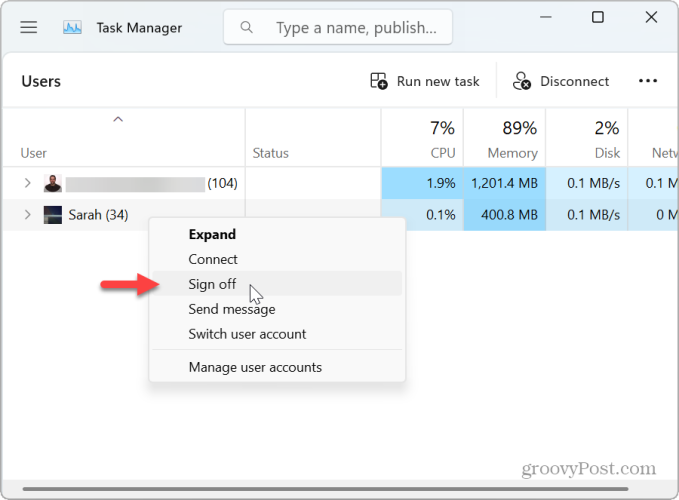
Task: Choose Send message in the context menu
Action: [x=277, y=309]
